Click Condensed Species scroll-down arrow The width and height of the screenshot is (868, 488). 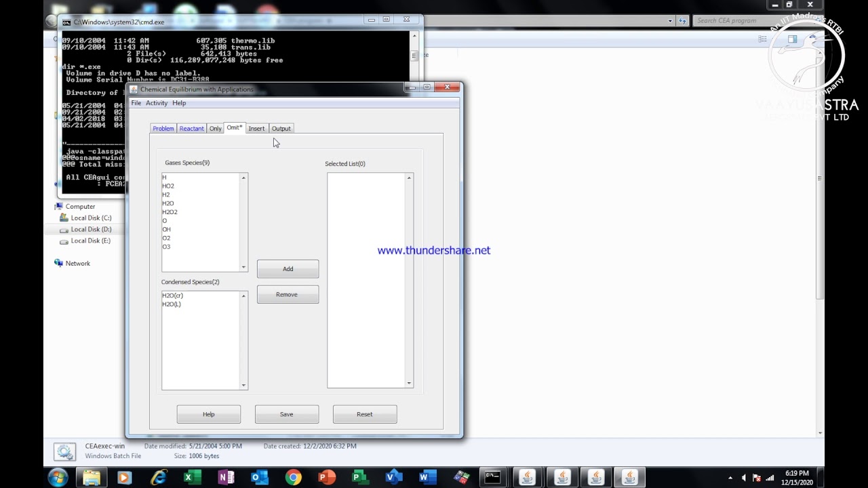pyautogui.click(x=244, y=385)
